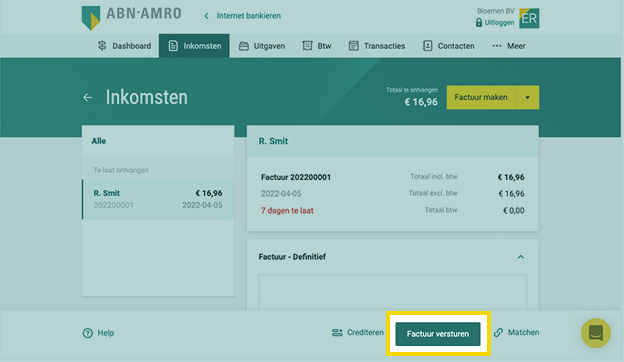The height and width of the screenshot is (362, 624).
Task: Click the Bloemen BV company name
Action: (x=495, y=11)
